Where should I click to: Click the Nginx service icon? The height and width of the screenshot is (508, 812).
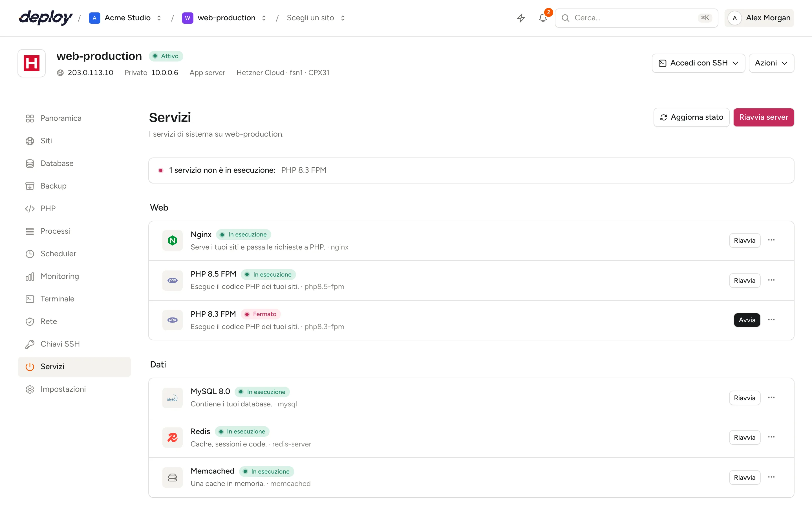[173, 240]
